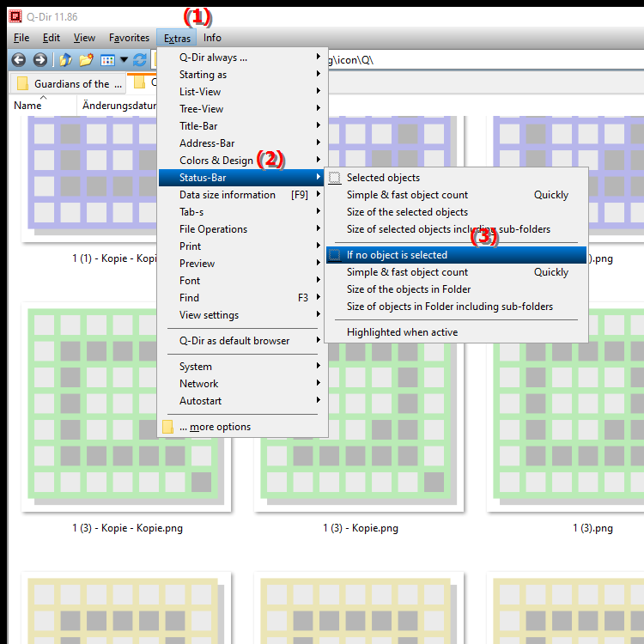The width and height of the screenshot is (644, 644).
Task: Expand the Q-Dir always ... submenu
Action: click(242, 58)
